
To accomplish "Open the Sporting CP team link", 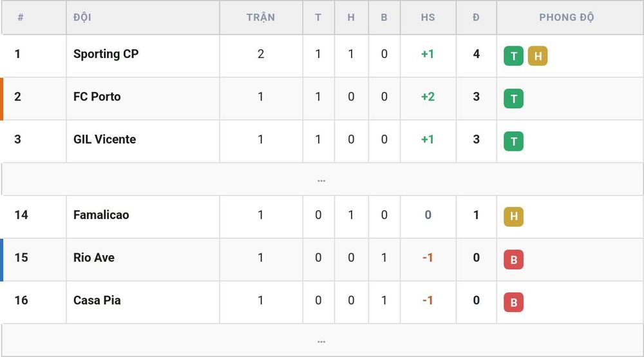I will click(106, 54).
